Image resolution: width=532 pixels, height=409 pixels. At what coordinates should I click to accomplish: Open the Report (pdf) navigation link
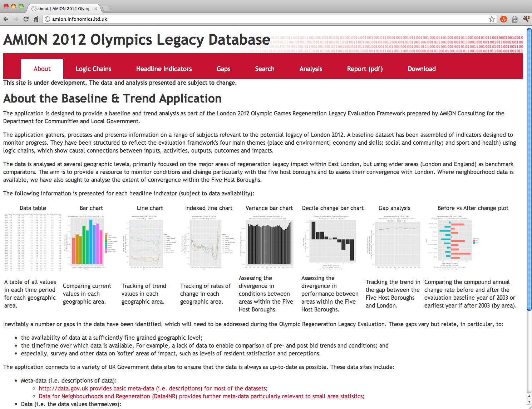tap(365, 69)
